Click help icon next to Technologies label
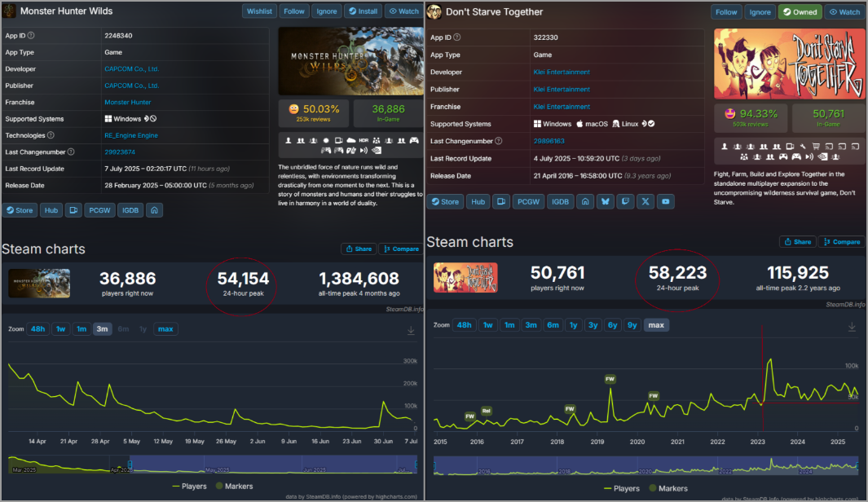This screenshot has width=868, height=502. (51, 135)
